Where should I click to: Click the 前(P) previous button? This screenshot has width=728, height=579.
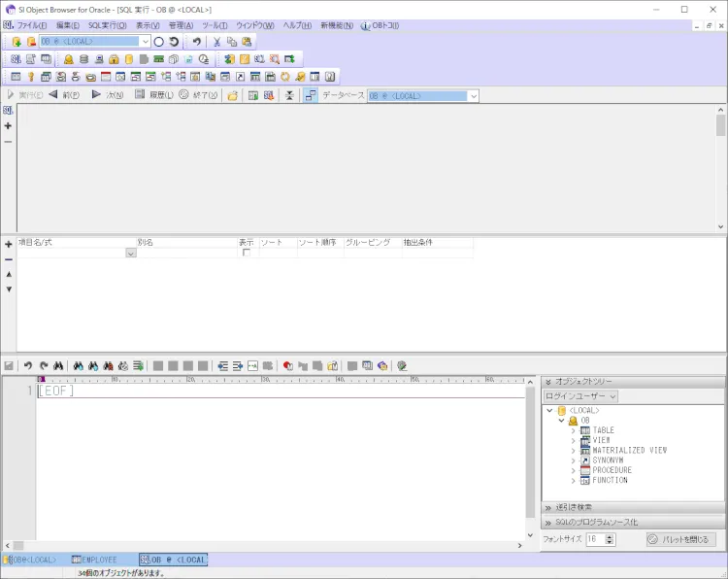pyautogui.click(x=64, y=95)
